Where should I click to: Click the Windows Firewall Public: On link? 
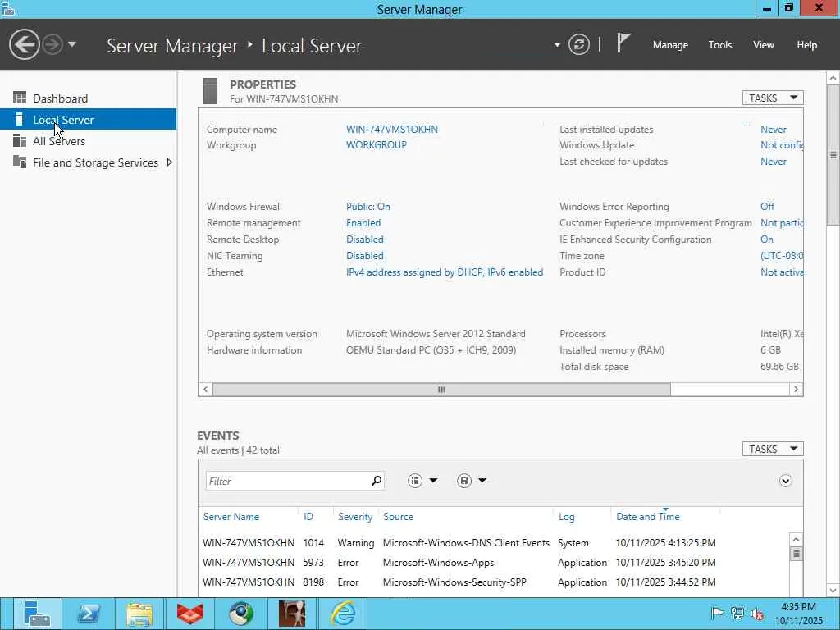point(368,206)
